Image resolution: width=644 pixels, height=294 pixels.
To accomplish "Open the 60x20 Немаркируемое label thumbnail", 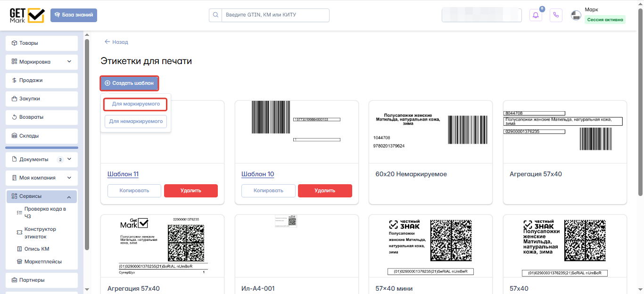I will pos(430,132).
